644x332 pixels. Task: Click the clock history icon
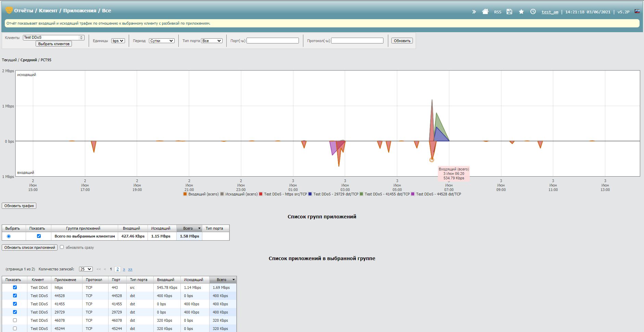tap(533, 12)
